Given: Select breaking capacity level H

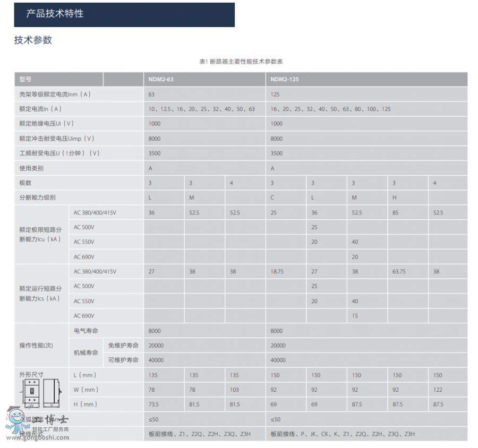Looking at the screenshot, I should 395,197.
